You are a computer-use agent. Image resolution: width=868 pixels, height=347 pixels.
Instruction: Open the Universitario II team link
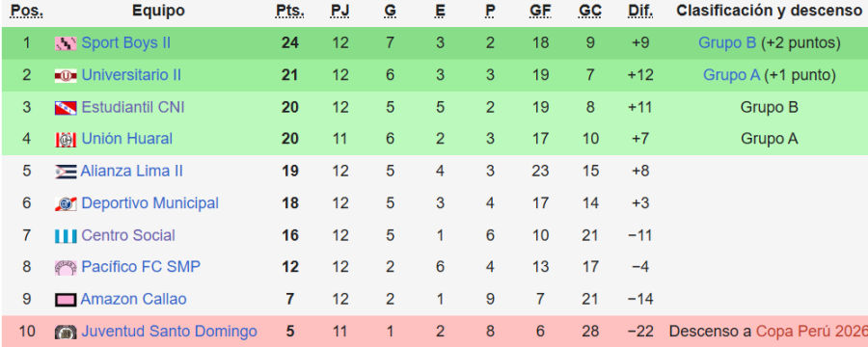tap(130, 75)
